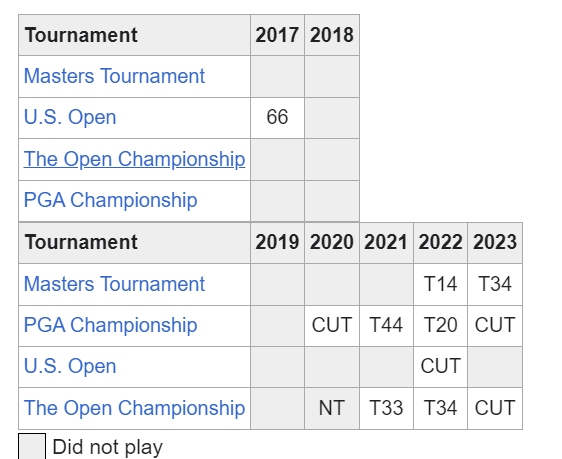Click the gray Did not play legend swatch
Viewport: 562px width, 459px height.
click(32, 446)
